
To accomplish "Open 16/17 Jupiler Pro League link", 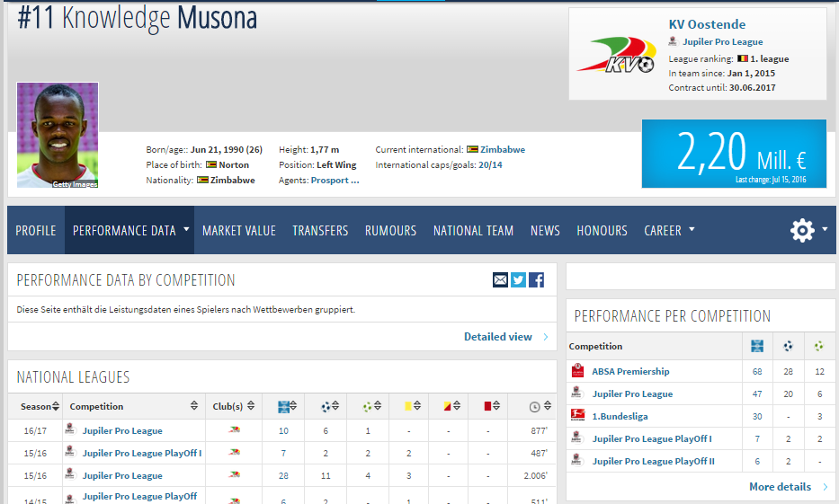I will 122,430.
